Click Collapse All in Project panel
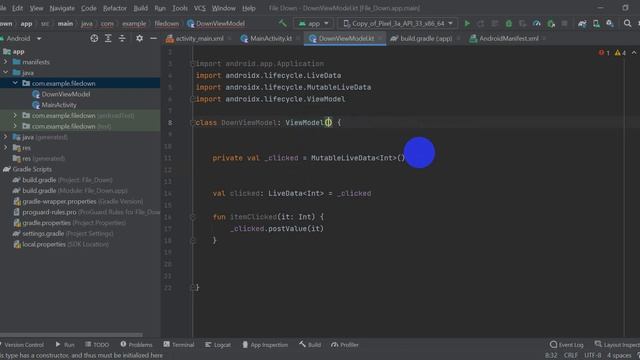The height and width of the screenshot is (360, 640). pyautogui.click(x=122, y=38)
